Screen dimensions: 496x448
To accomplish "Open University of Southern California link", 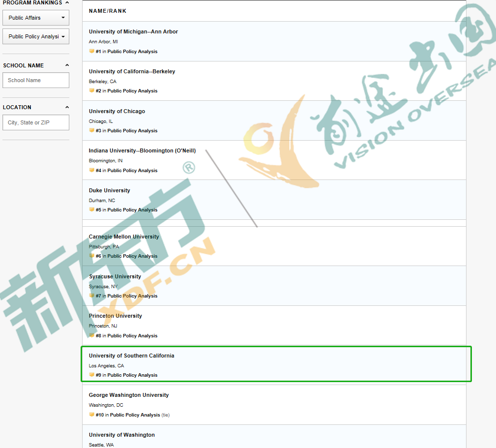I will point(131,356).
